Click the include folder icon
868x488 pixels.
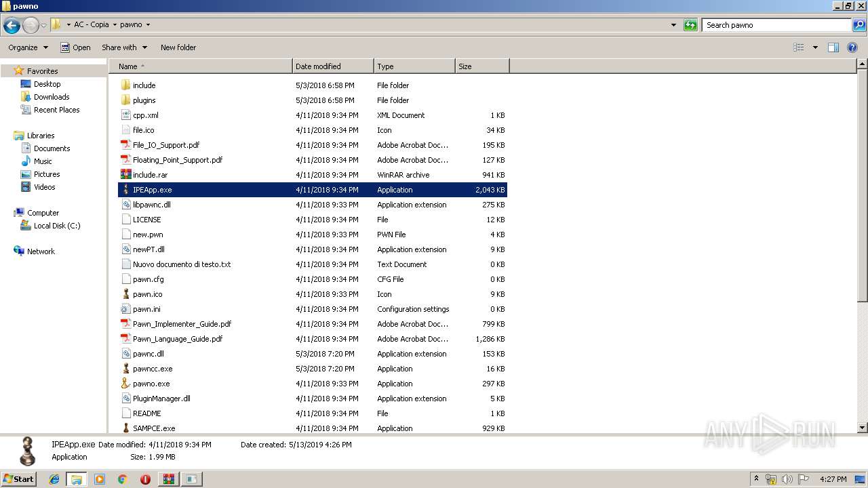[x=125, y=85]
